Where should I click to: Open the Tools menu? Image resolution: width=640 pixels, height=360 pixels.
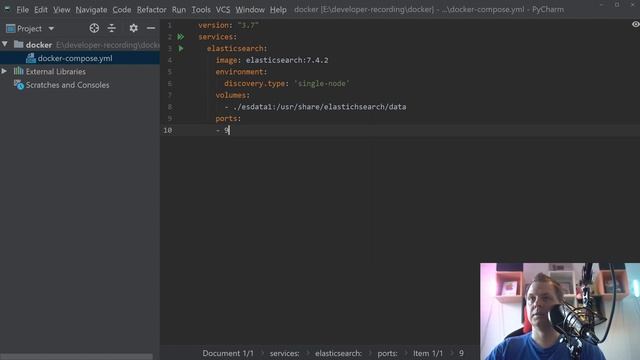click(201, 9)
